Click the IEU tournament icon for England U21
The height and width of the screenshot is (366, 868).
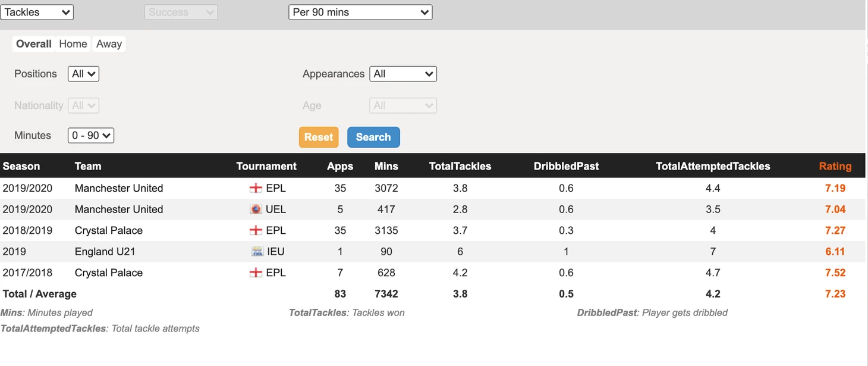[257, 252]
